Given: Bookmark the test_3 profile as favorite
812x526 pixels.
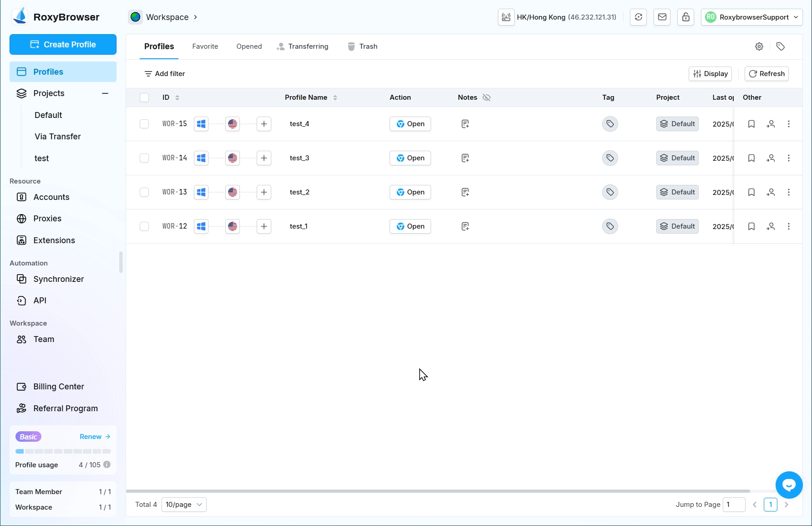Looking at the screenshot, I should pos(751,158).
